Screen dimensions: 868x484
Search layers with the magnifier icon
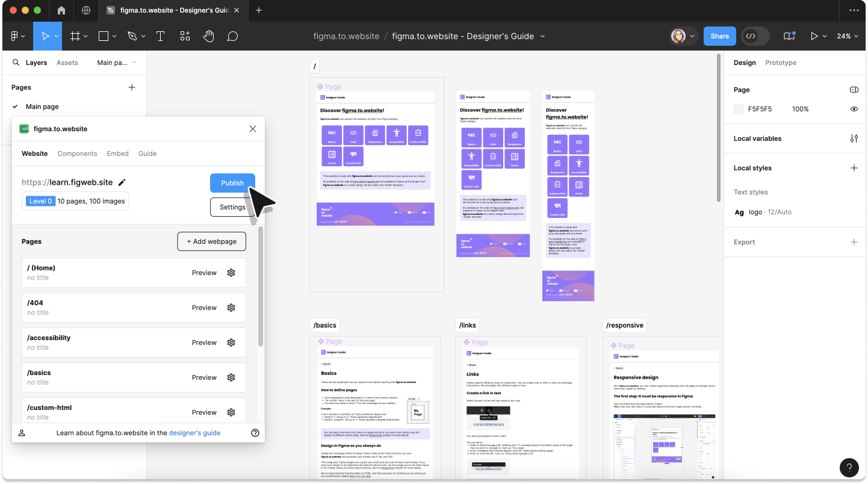16,63
